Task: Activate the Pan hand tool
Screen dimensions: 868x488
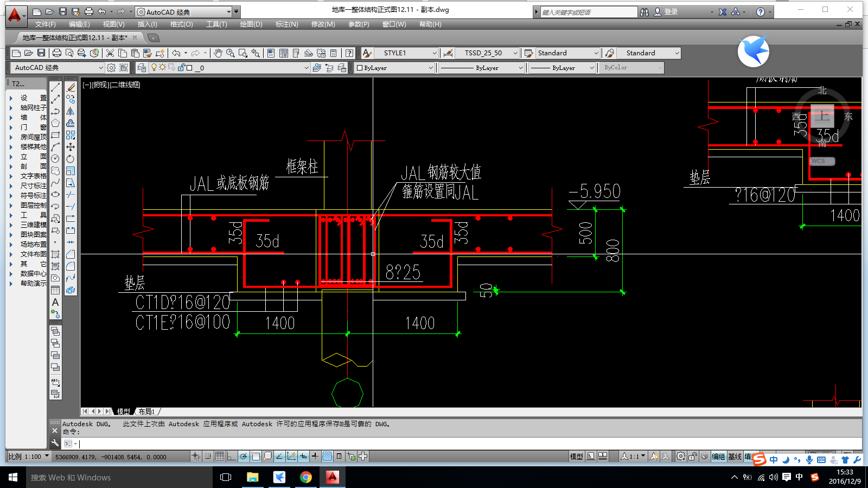Action: [x=218, y=53]
